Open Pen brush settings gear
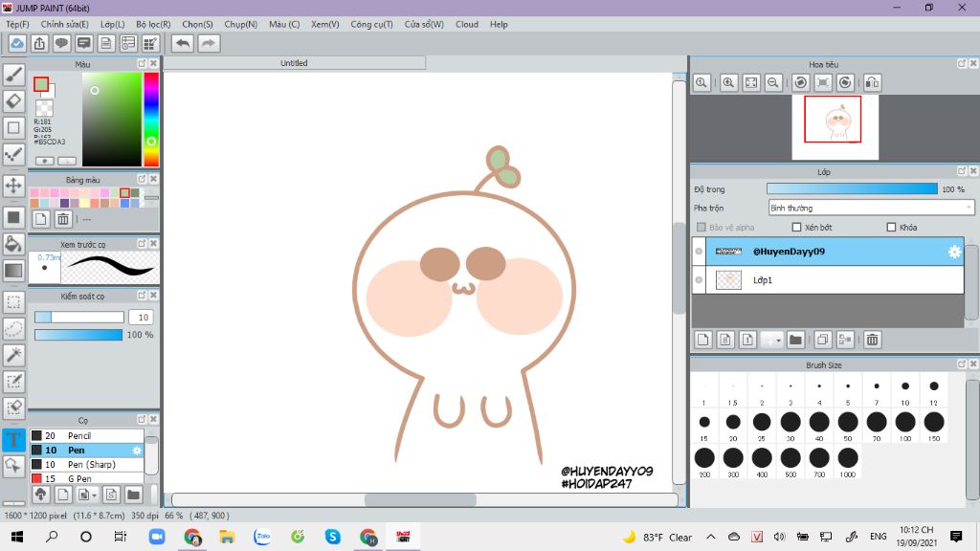Screen dimensions: 980x551 tap(137, 450)
